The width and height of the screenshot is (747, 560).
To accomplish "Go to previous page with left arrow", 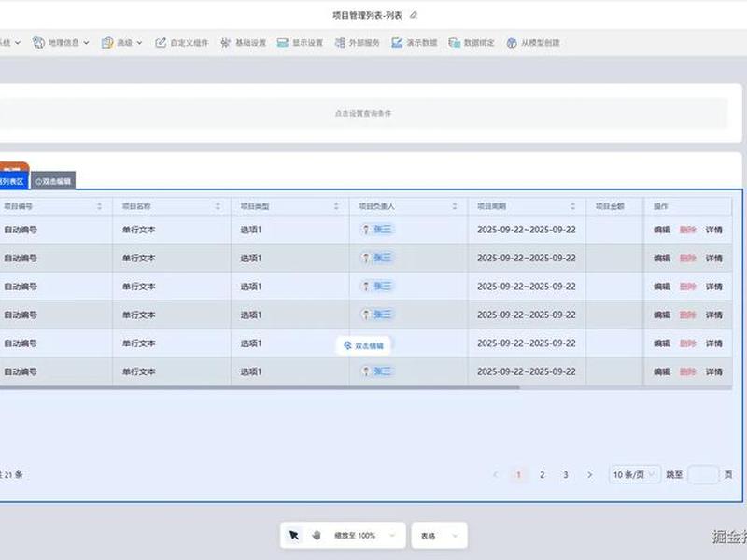I will pos(496,475).
